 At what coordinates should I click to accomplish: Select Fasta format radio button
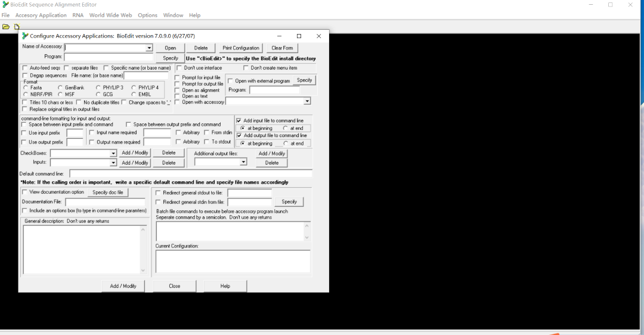pyautogui.click(x=26, y=88)
